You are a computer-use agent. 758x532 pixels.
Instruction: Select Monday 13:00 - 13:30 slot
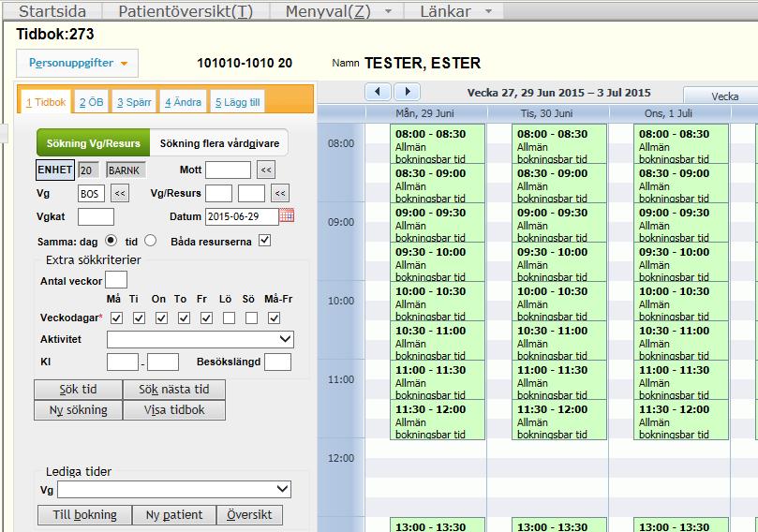(x=437, y=525)
